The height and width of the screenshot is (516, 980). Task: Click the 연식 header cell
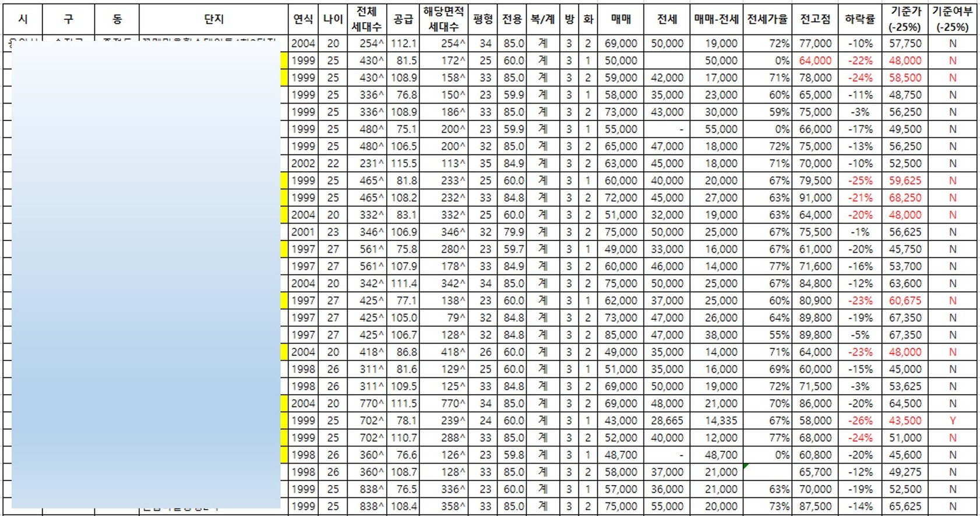(x=303, y=19)
